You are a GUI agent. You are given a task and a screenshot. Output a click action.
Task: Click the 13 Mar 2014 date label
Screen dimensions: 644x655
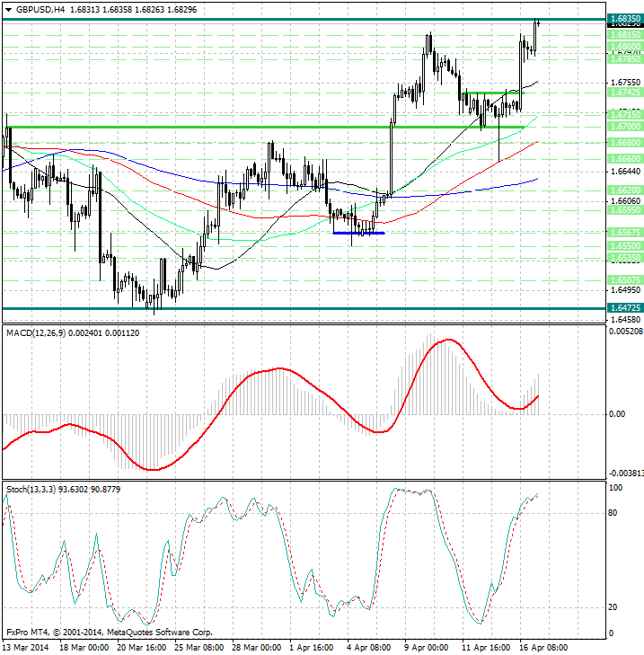pos(26,647)
